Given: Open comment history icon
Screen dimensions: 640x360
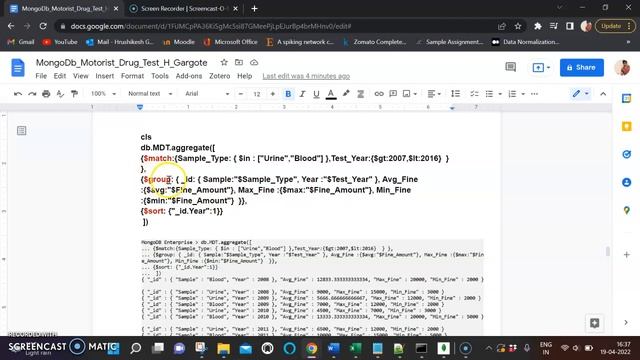Looking at the screenshot, I should (511, 67).
